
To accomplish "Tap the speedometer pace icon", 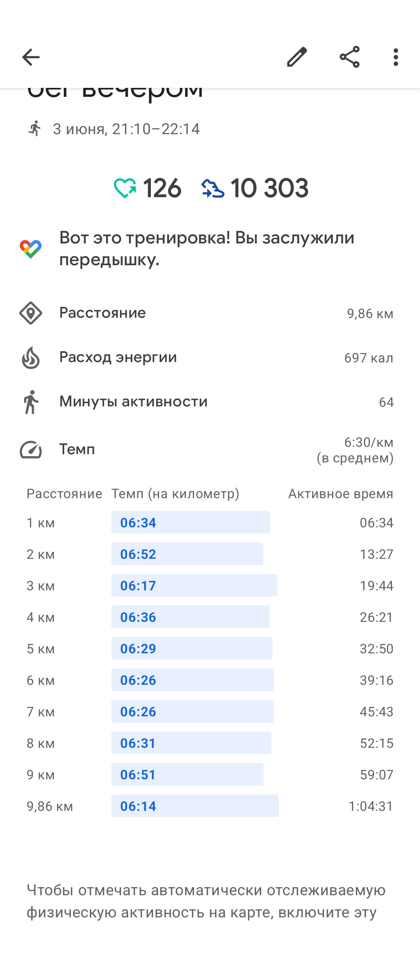I will [x=31, y=450].
